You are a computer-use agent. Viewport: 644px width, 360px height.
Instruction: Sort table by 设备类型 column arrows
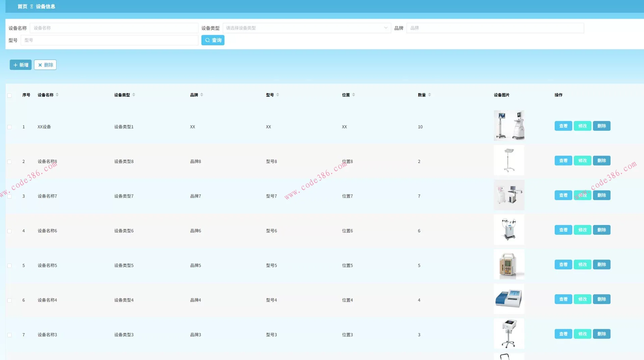pyautogui.click(x=133, y=95)
